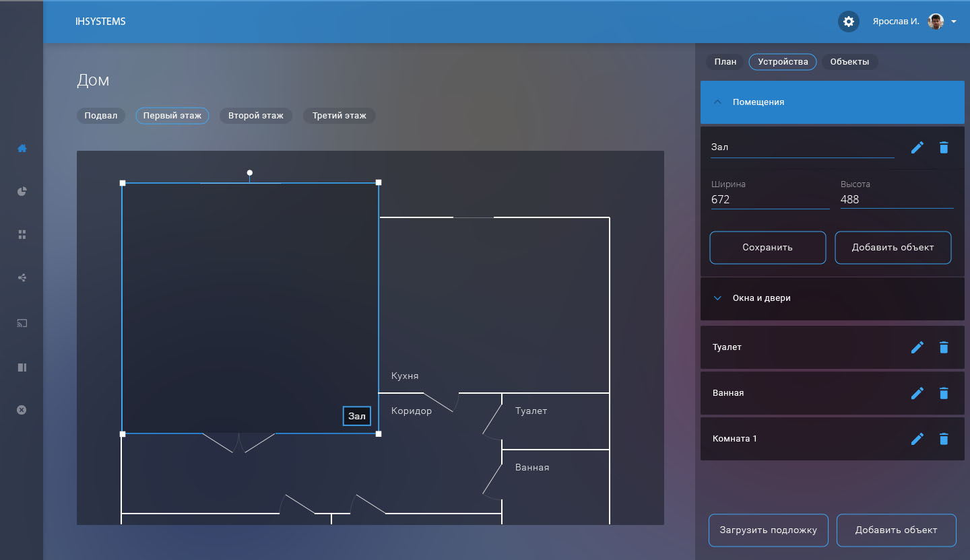This screenshot has width=970, height=560.
Task: Open the pie chart statistics icon in the sidebar
Action: pos(22,191)
